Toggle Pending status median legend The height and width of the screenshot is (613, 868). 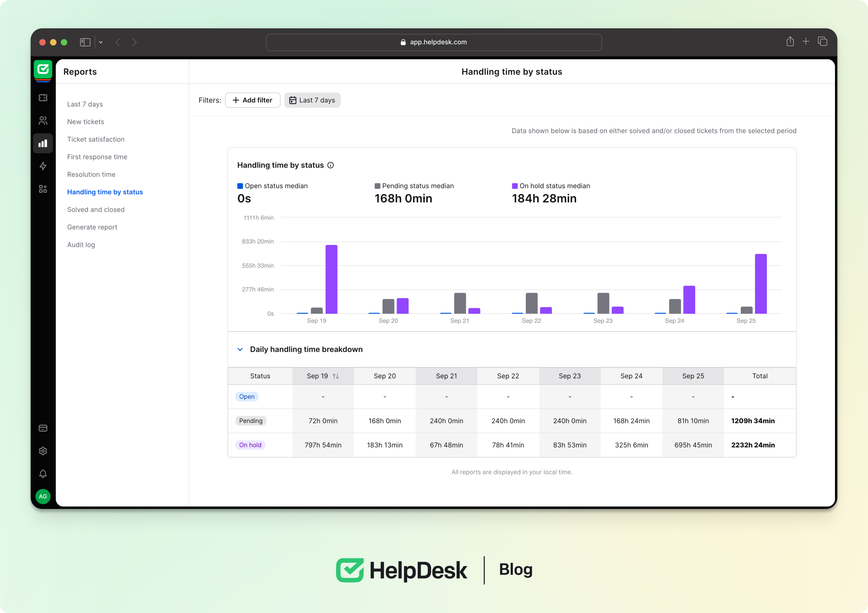click(x=377, y=186)
